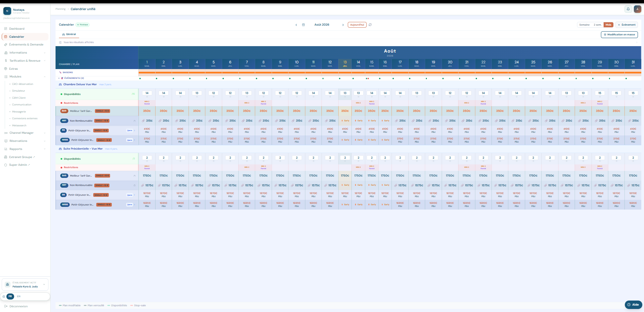
Task: Click the Événements & Demande sparkle icon
Action: 6,44
